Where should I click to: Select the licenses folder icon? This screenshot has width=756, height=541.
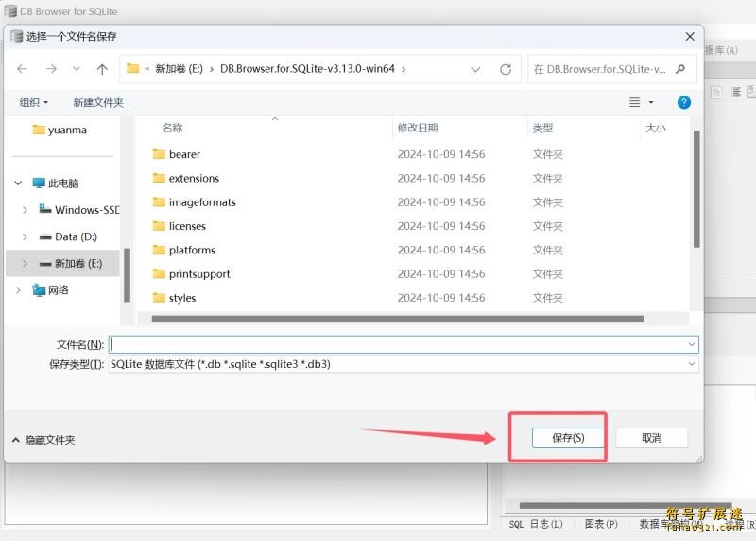point(159,226)
